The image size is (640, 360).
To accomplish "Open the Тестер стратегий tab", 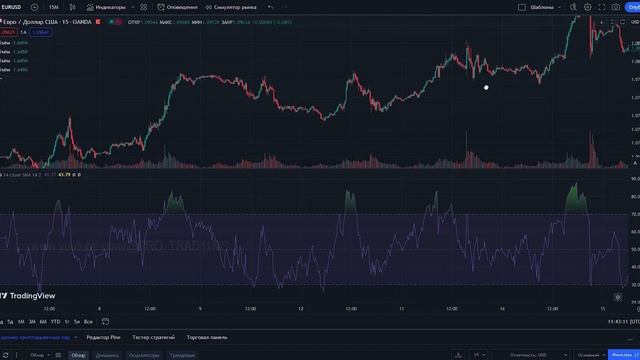I will (x=153, y=338).
